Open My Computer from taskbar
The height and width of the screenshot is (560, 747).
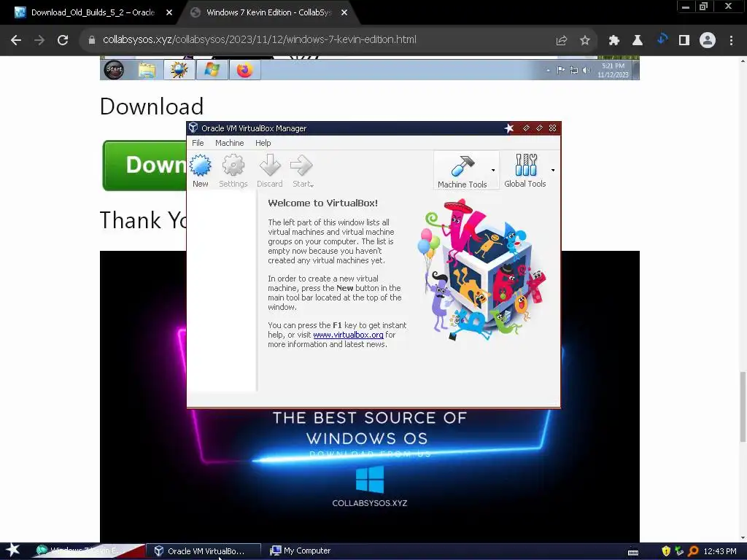tap(301, 551)
